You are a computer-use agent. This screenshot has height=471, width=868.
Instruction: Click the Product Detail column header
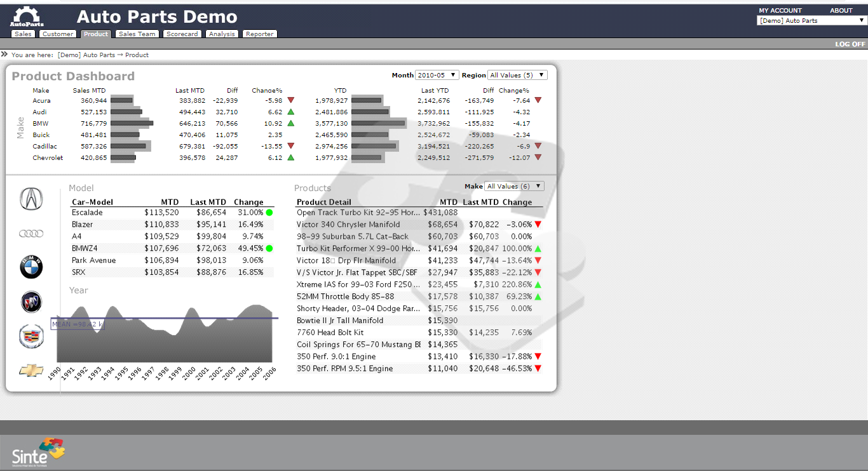coord(323,202)
